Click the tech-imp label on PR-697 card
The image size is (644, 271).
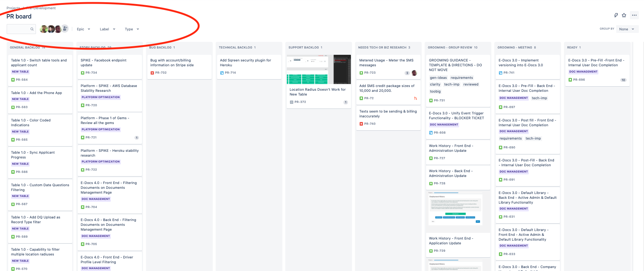539,98
